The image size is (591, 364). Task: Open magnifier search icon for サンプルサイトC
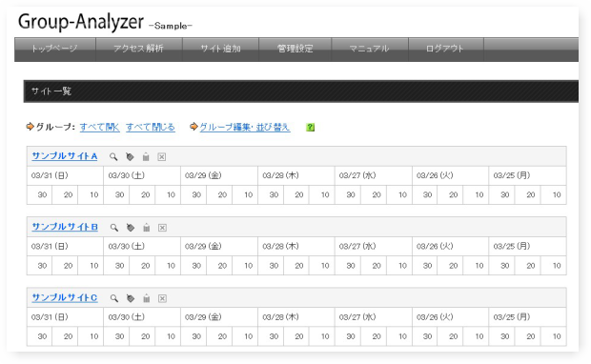113,298
